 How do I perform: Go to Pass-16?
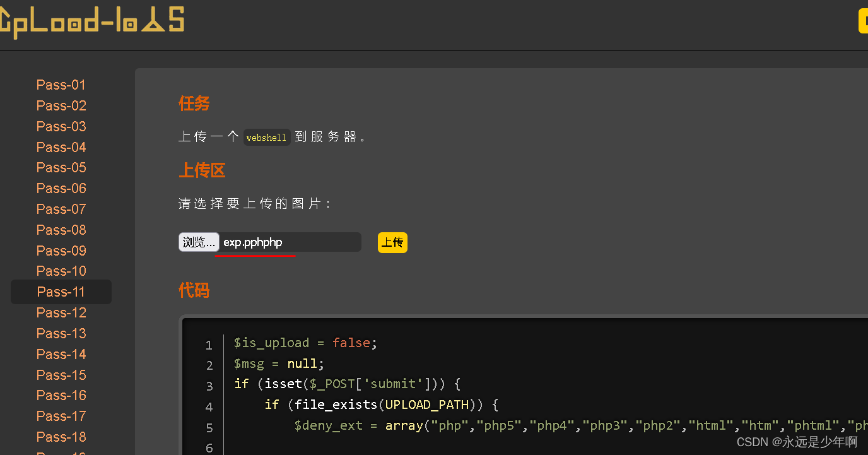(61, 395)
